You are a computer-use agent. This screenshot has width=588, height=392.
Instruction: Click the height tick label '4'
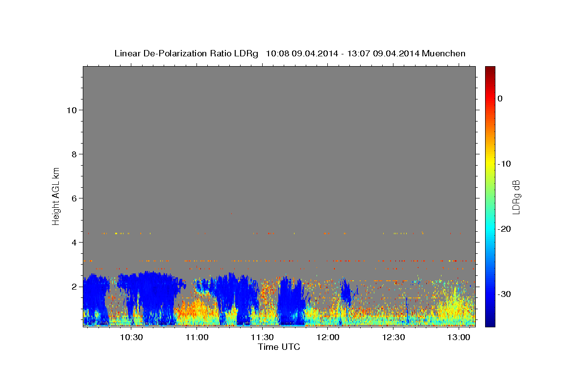tap(74, 243)
